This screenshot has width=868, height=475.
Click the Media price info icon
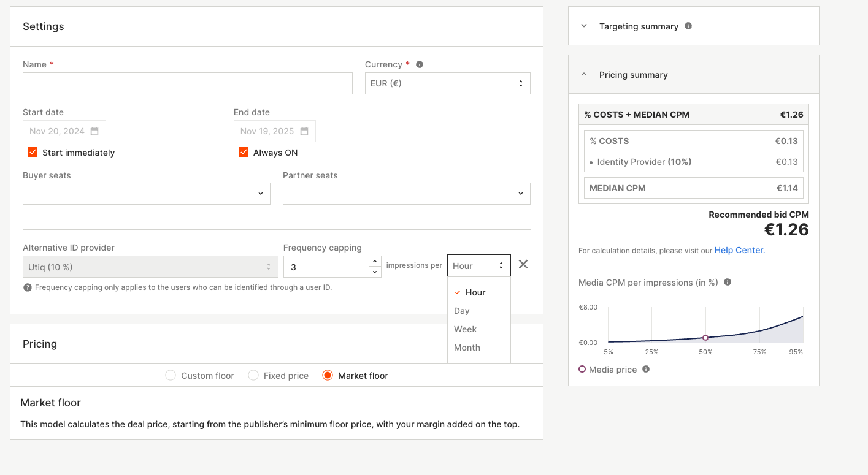pos(646,369)
